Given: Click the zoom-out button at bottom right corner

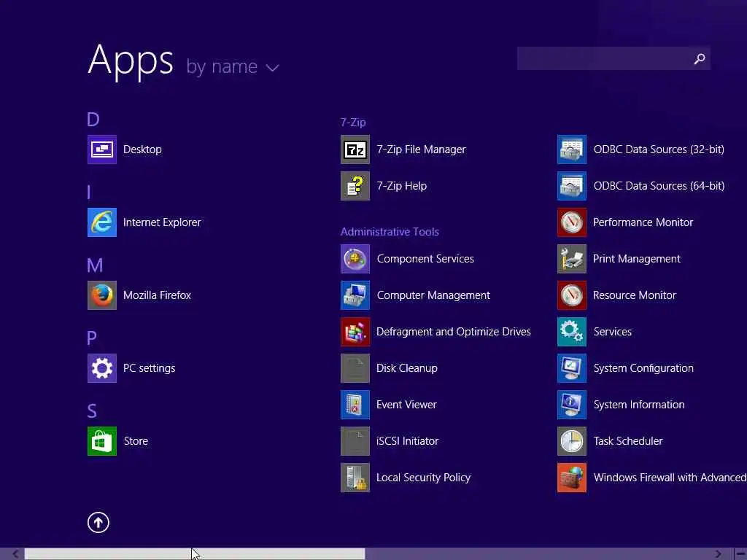Looking at the screenshot, I should tap(741, 554).
